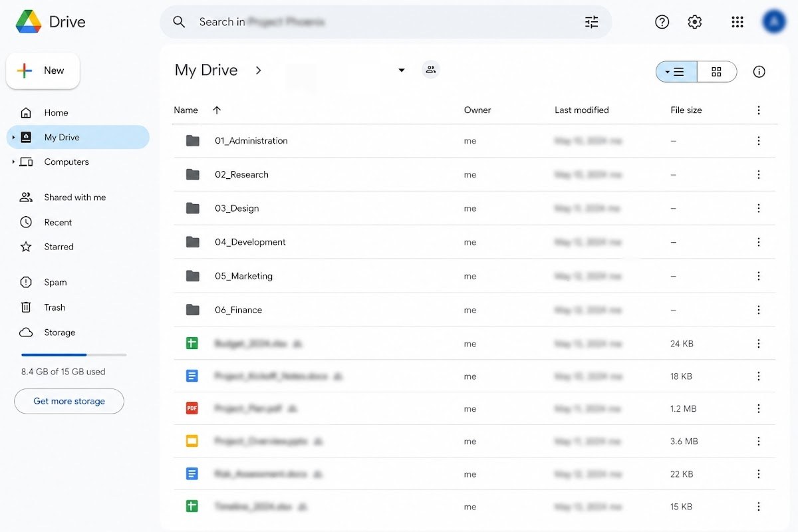The width and height of the screenshot is (798, 532).
Task: Click the magnifier search icon
Action: 179,22
